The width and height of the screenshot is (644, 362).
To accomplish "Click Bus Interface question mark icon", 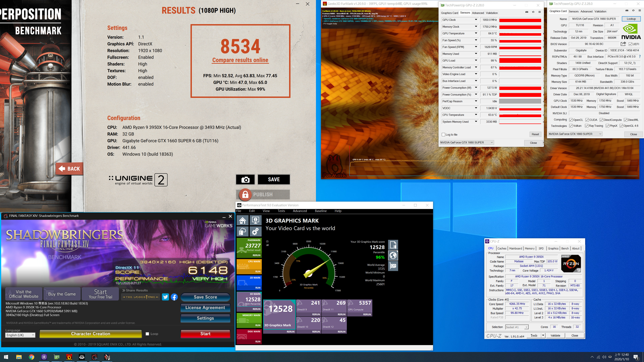I will [640, 56].
